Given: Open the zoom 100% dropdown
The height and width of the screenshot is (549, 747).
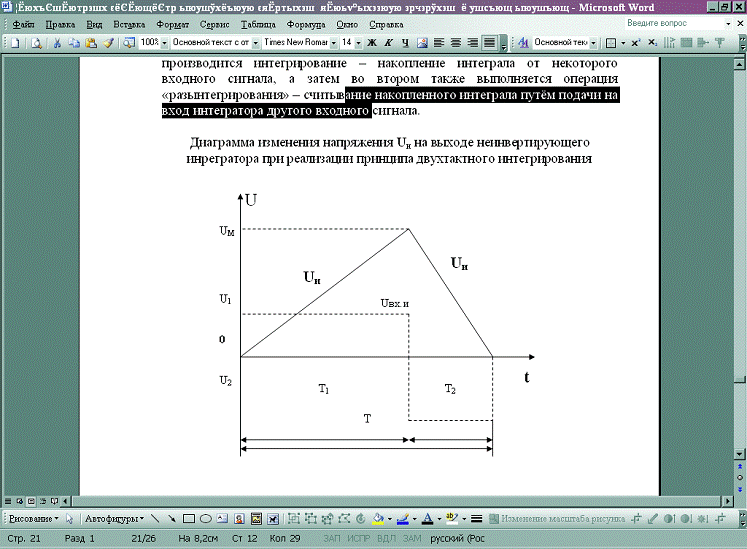Looking at the screenshot, I should click(x=162, y=43).
